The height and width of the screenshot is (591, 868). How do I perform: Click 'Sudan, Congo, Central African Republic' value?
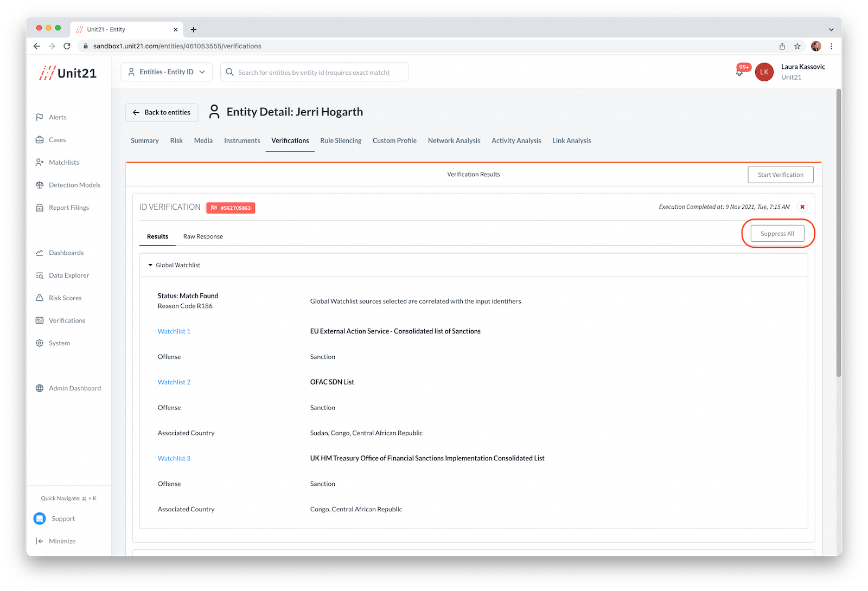pyautogui.click(x=366, y=433)
